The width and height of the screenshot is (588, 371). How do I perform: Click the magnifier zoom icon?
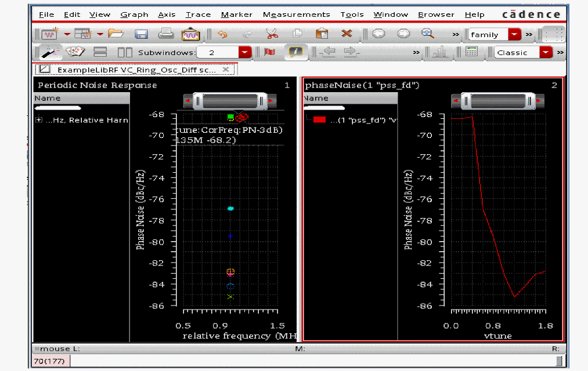pos(428,34)
